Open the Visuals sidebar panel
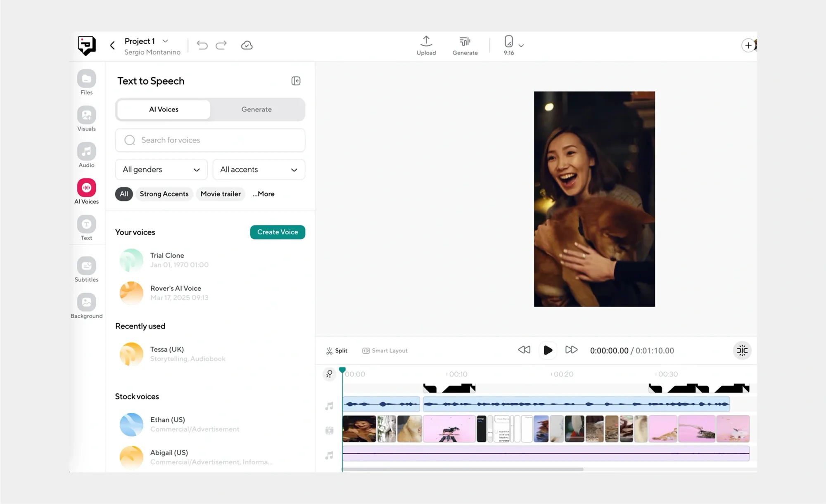Screen dimensions: 826x504 [x=86, y=116]
